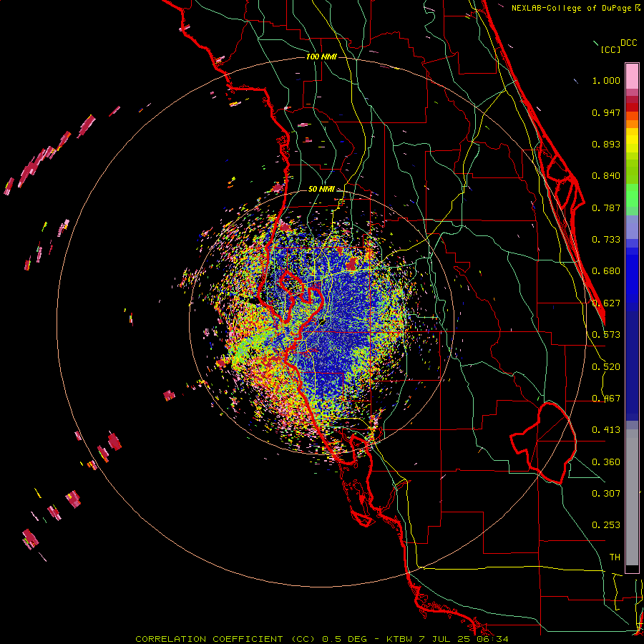
Task: Click the 0.307 scale value
Action: click(x=606, y=494)
